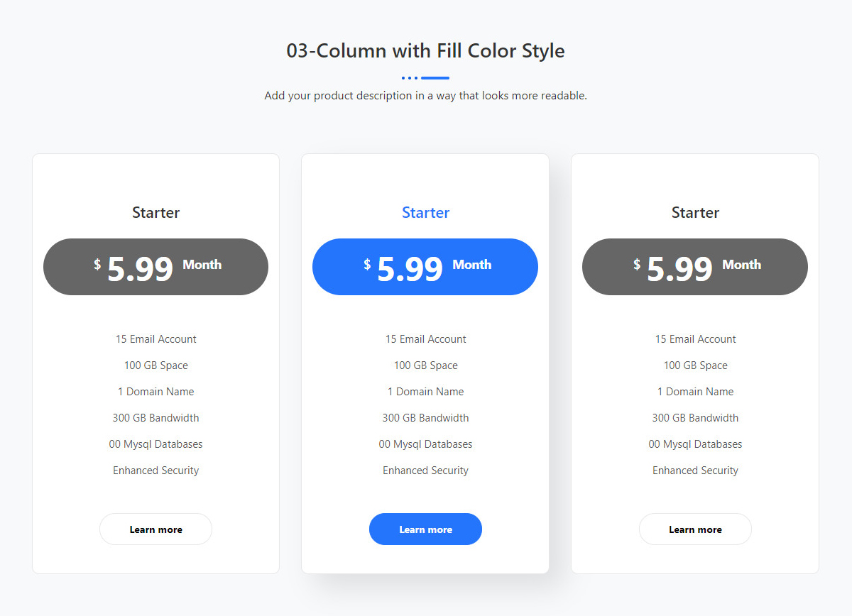Click 300 GB Bandwidth in the left card
The image size is (852, 616).
tap(155, 418)
